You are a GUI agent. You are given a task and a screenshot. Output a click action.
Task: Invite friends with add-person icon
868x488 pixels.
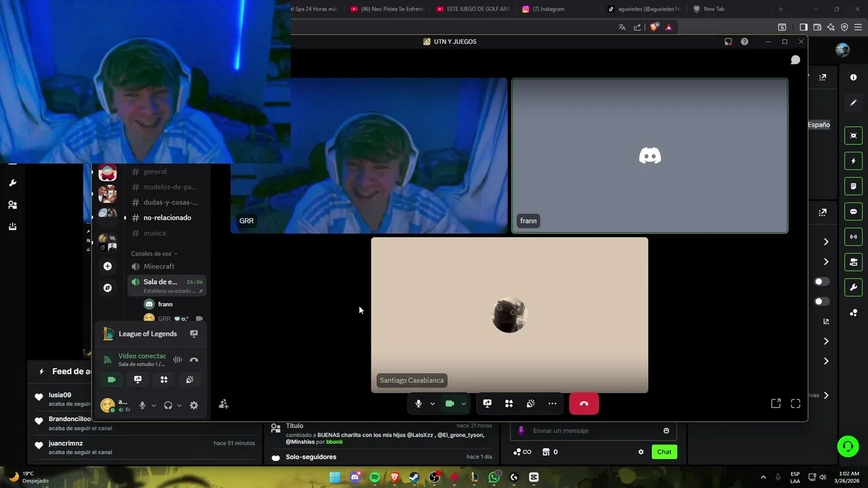pos(224,405)
